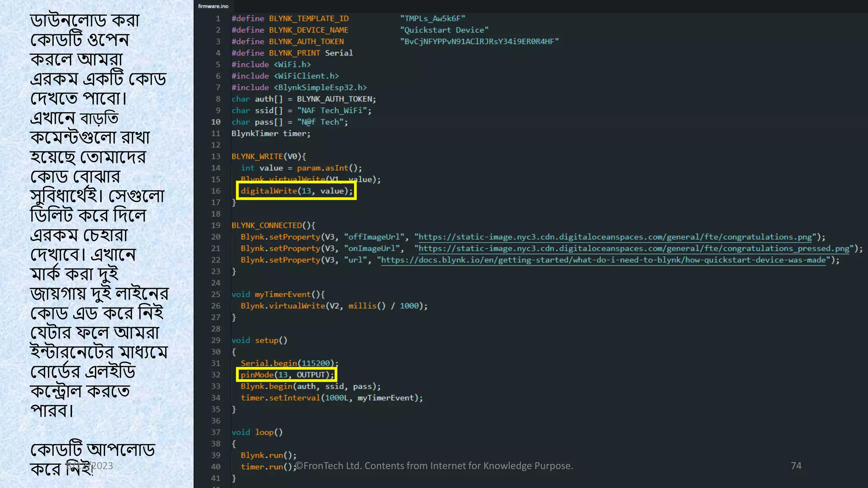The image size is (868, 488).
Task: Click the BLYNK_AUTH_TOKEN string value
Action: pyautogui.click(x=479, y=42)
